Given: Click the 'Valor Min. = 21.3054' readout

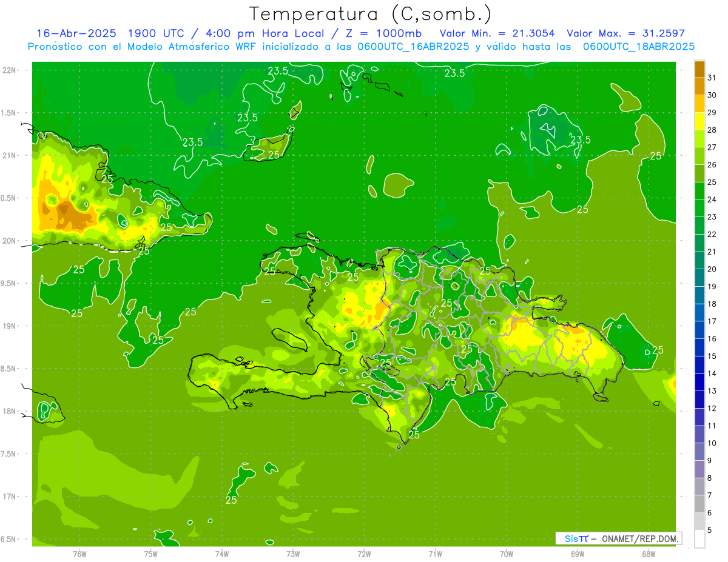Looking at the screenshot, I should (497, 33).
